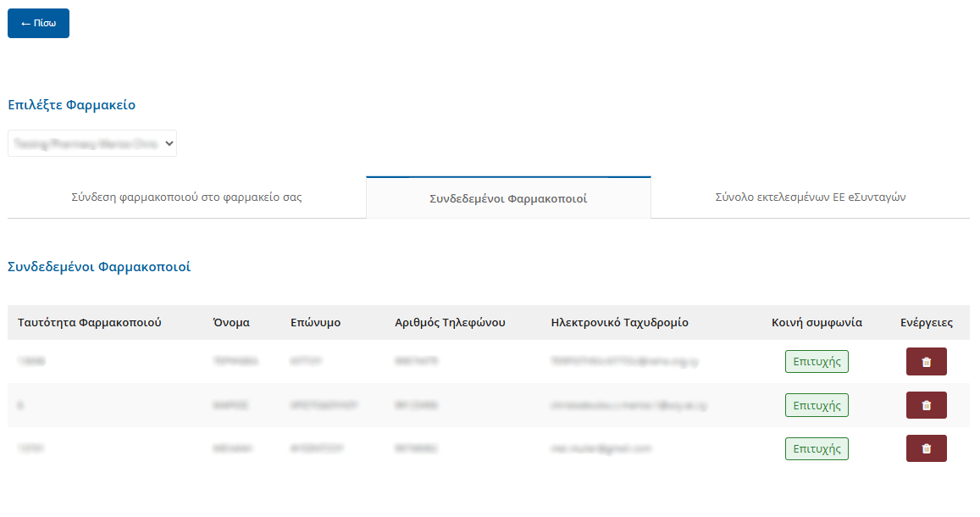
Task: Open the pharmacy selection dropdown
Action: tap(92, 144)
